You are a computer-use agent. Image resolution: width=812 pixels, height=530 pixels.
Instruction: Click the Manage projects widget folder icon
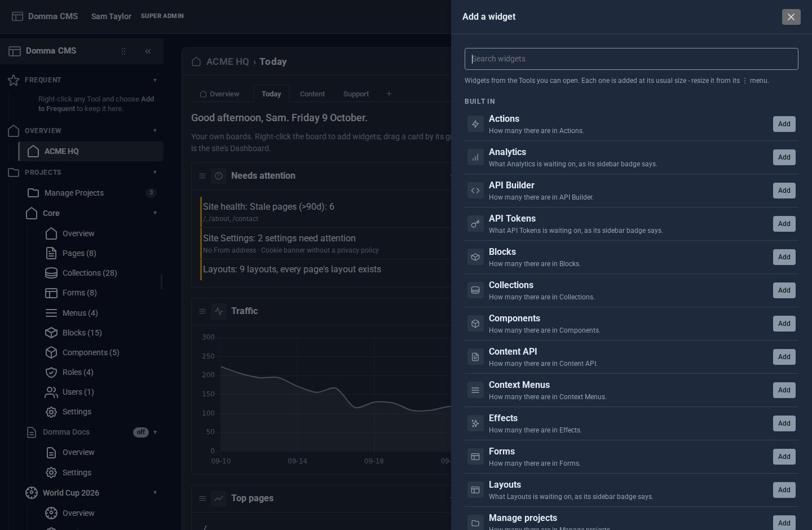(x=475, y=523)
